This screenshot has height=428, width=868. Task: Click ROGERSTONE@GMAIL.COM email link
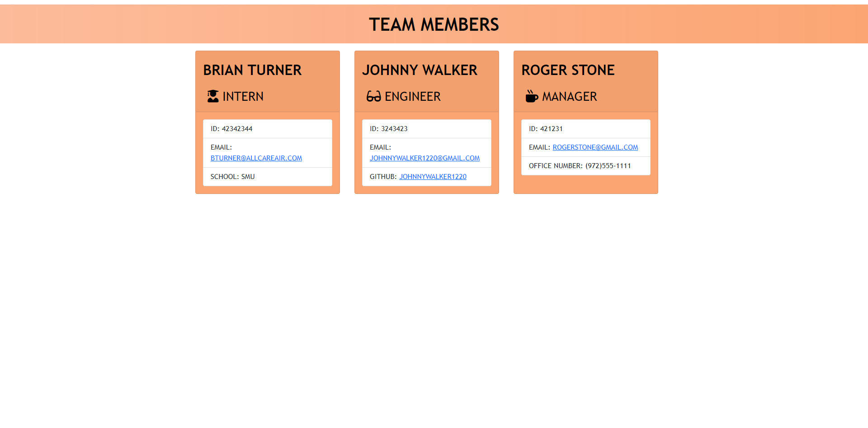click(595, 147)
